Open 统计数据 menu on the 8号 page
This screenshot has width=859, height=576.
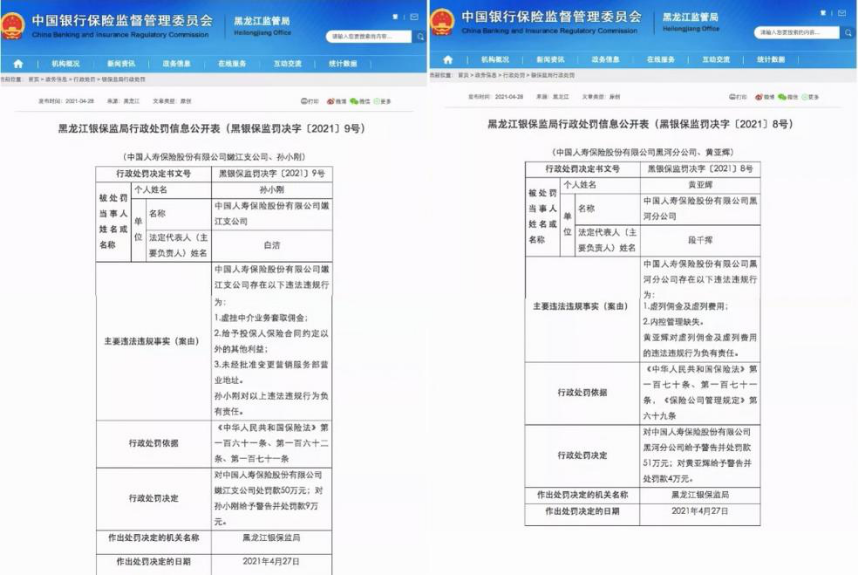click(771, 59)
